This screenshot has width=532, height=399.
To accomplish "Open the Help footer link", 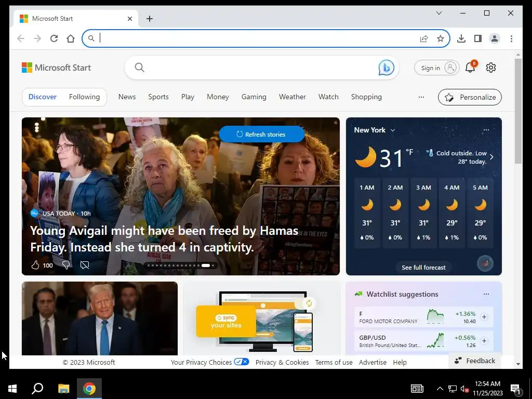I will click(400, 362).
